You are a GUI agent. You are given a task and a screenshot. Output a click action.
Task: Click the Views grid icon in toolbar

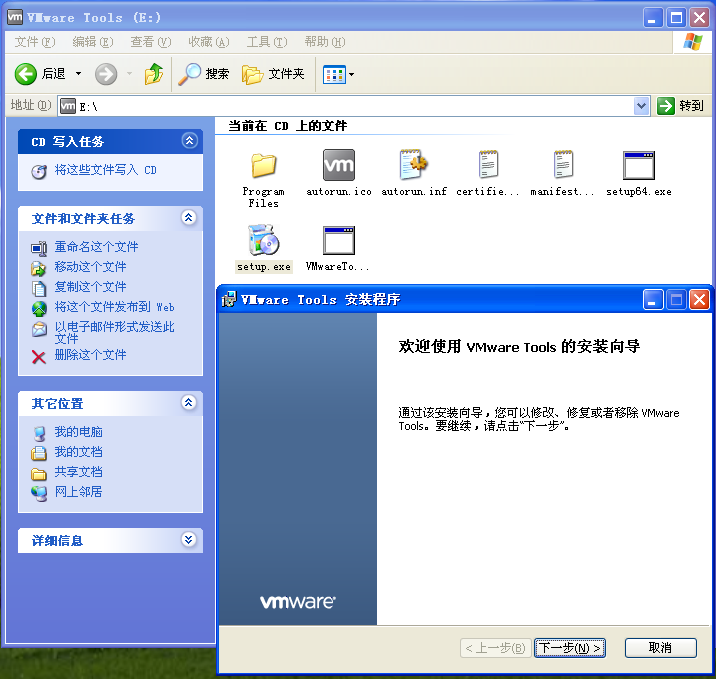[334, 74]
